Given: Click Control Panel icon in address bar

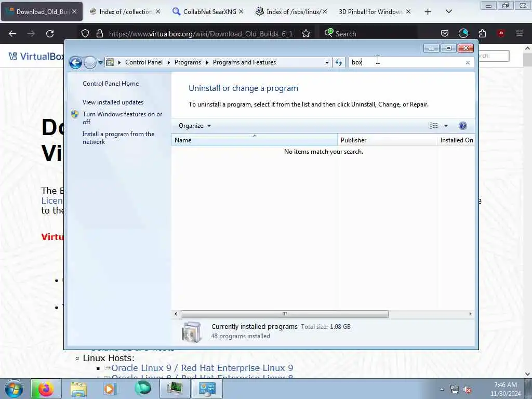Looking at the screenshot, I should pos(110,62).
